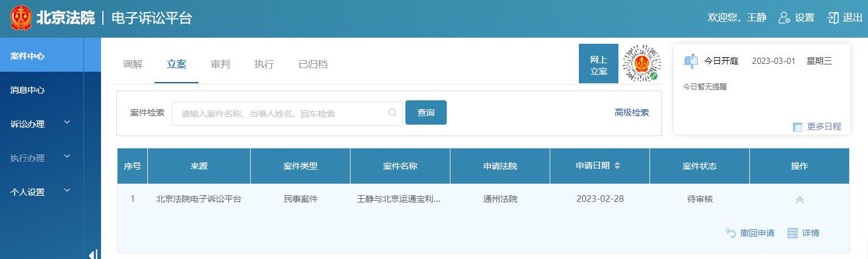Open the QR code image
Image resolution: width=868 pixels, height=259 pixels.
(x=642, y=63)
